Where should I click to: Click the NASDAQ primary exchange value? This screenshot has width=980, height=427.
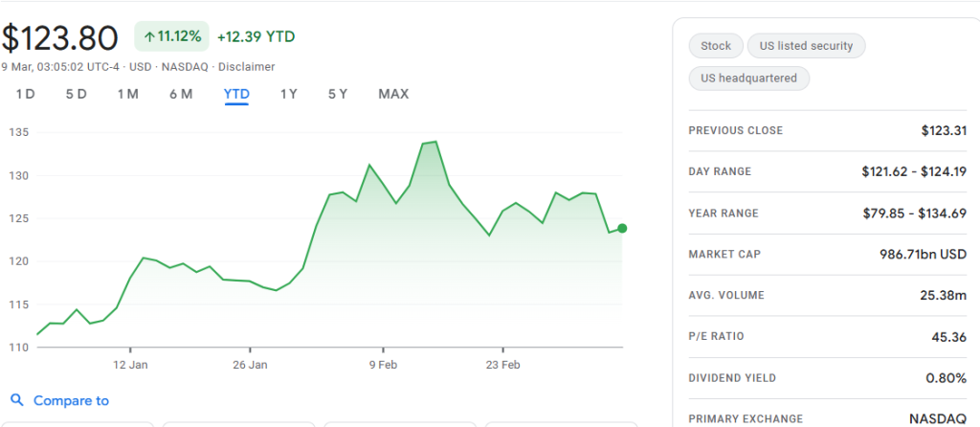(938, 419)
